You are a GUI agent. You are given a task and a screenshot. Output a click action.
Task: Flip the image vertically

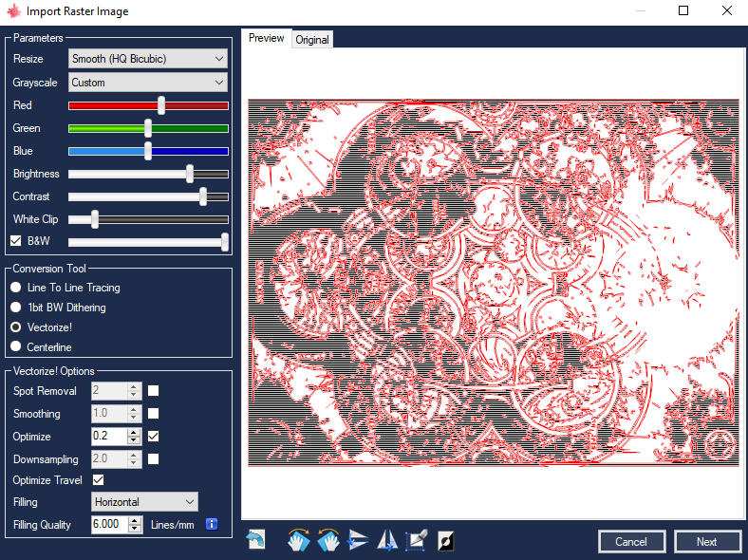[x=358, y=540]
